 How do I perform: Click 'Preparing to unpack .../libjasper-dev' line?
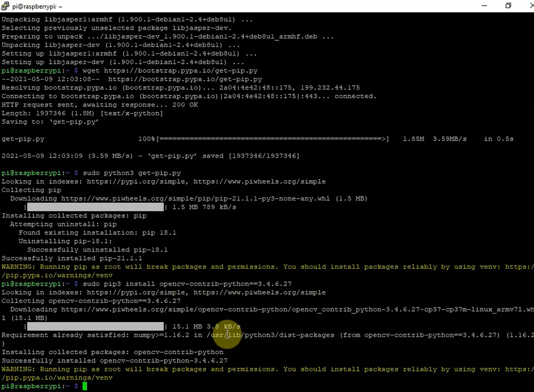[x=168, y=37]
